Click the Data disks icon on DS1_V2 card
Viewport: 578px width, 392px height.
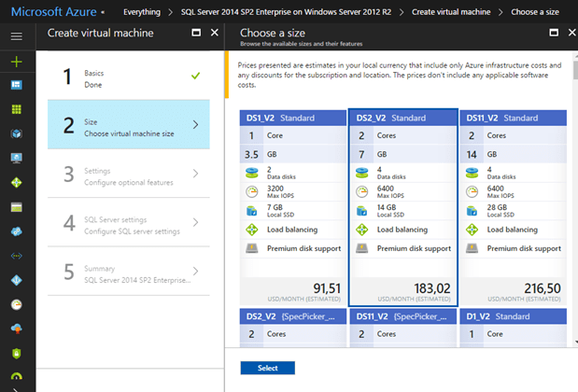tap(252, 173)
